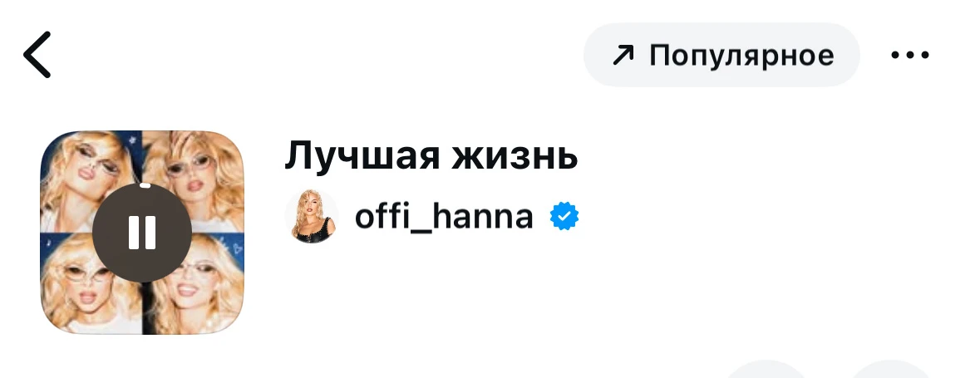Go back using the left chevron arrow
Image resolution: width=980 pixels, height=378 pixels.
tap(37, 55)
